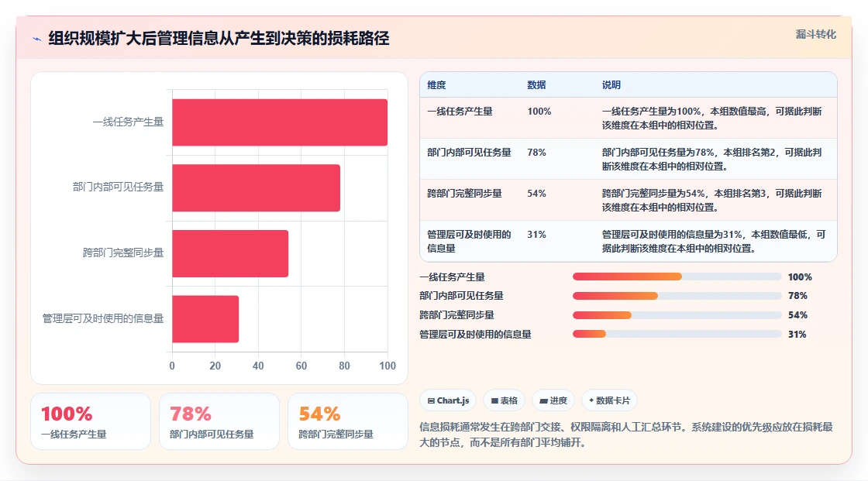Image resolution: width=868 pixels, height=481 pixels.
Task: Click the 31% value in table
Action: tap(536, 235)
